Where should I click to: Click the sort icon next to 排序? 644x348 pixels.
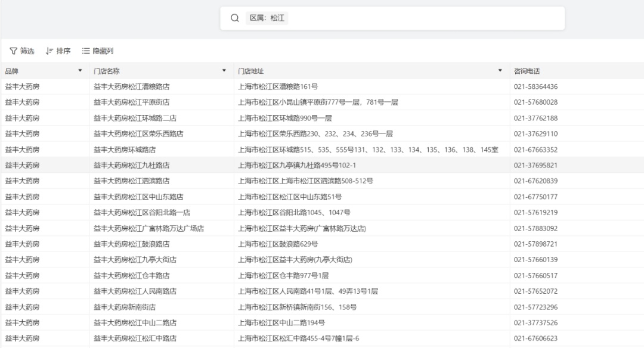[49, 51]
